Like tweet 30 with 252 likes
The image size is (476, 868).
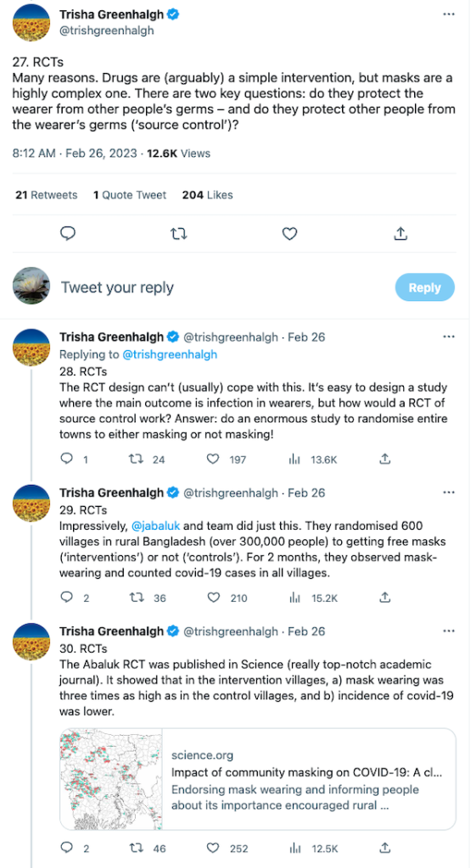click(213, 848)
